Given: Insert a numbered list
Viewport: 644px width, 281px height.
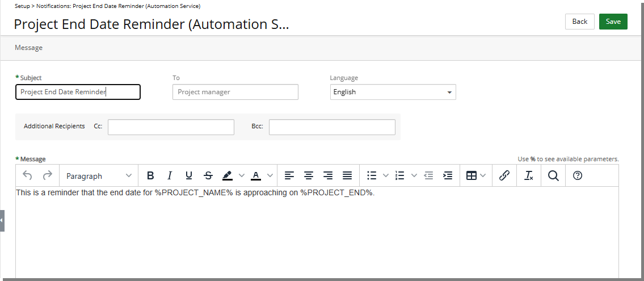Looking at the screenshot, I should click(399, 176).
